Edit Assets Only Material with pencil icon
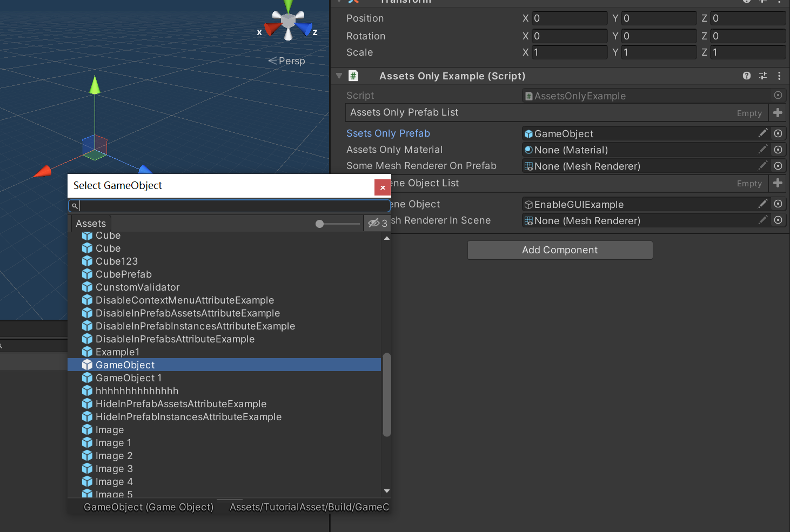The image size is (790, 532). click(763, 150)
